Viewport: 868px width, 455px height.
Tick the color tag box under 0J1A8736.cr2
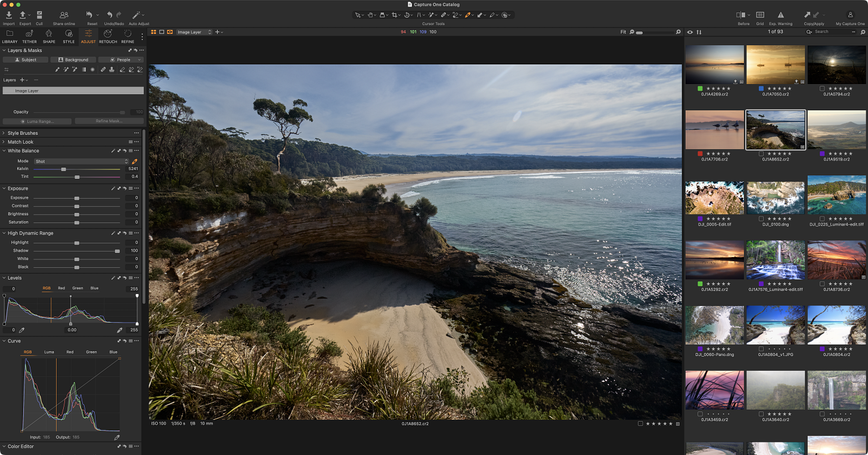coord(822,284)
